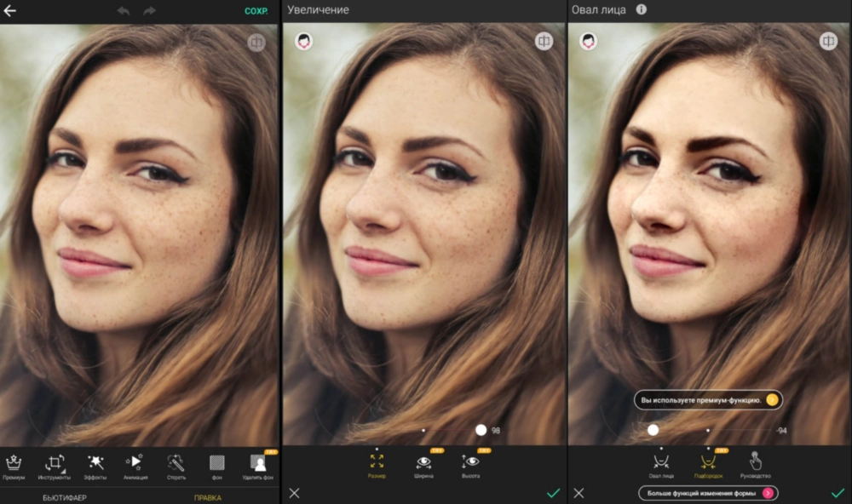
Task: Toggle face selection avatar in Увеличение panel
Action: [x=304, y=41]
